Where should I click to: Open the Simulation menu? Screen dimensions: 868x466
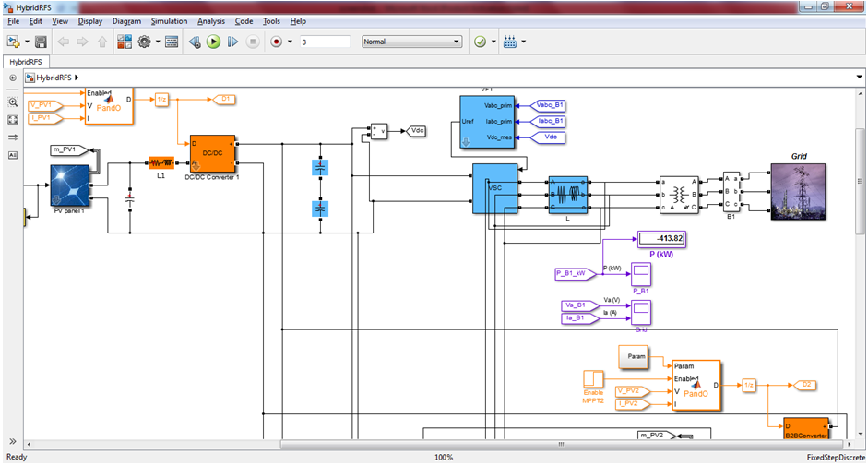click(170, 21)
